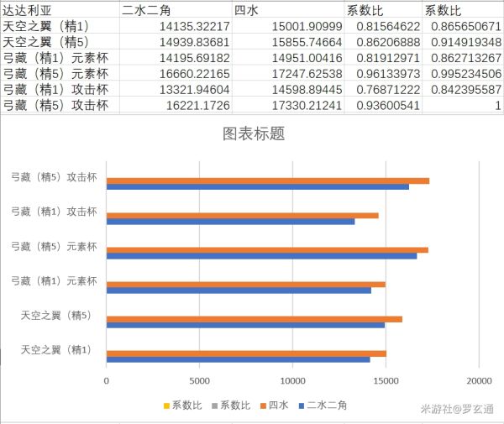Click the axis value 10000
504x424 pixels.
pos(292,381)
